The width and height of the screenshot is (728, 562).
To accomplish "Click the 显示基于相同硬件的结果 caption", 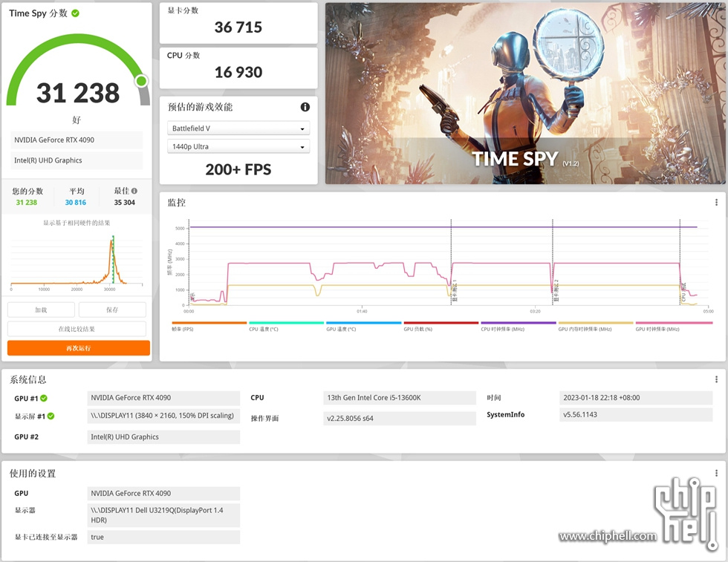I will (77, 223).
